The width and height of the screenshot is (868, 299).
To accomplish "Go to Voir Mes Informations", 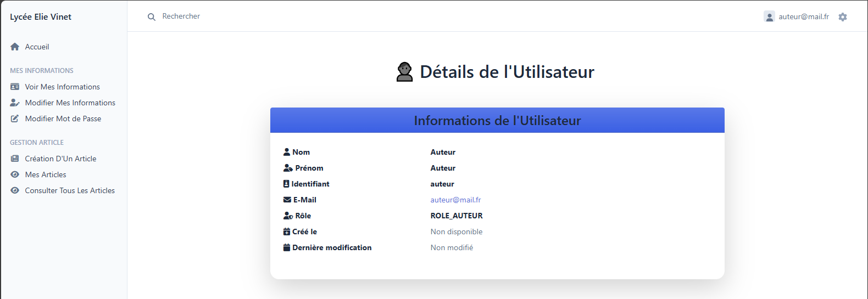I will click(62, 87).
